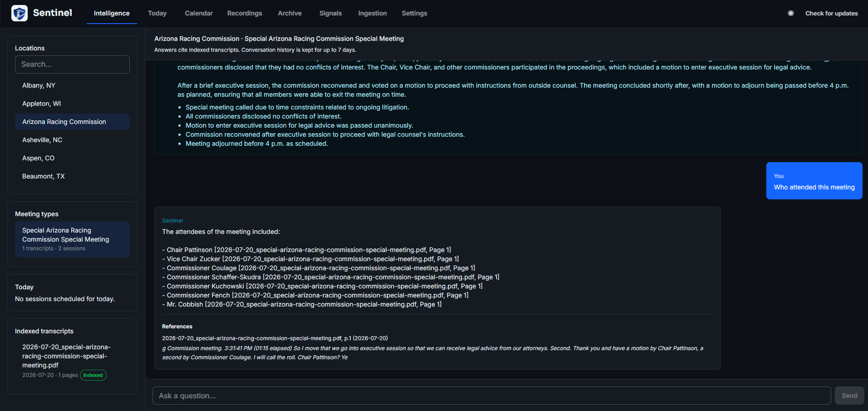The width and height of the screenshot is (868, 411).
Task: Click the Vice Chair Zucker attendee line
Action: click(311, 259)
